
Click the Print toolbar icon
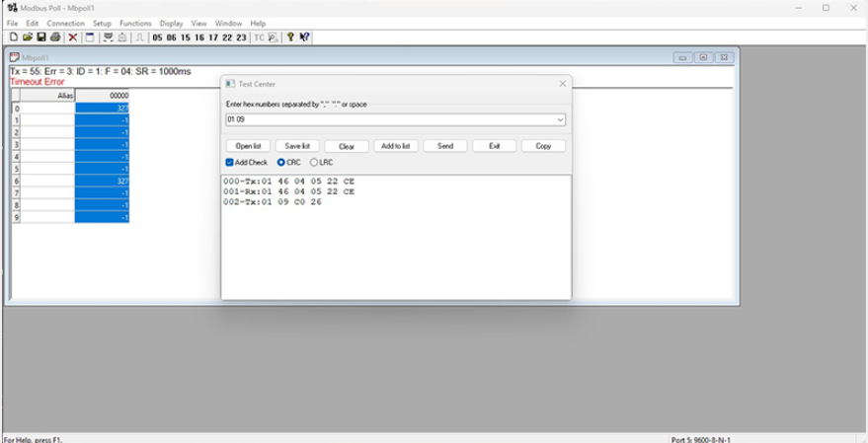click(55, 37)
